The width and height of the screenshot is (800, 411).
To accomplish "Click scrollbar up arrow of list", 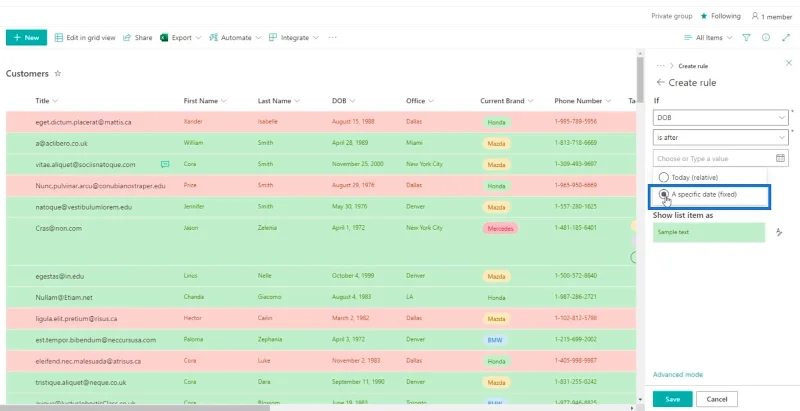I will point(640,53).
